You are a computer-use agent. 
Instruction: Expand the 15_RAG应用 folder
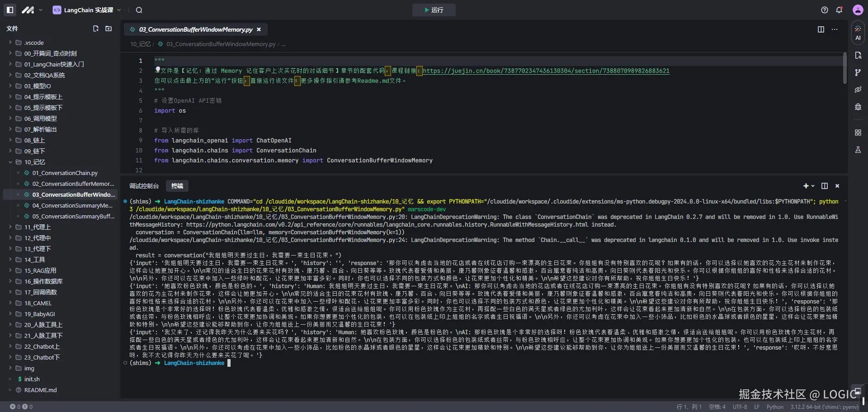pyautogui.click(x=40, y=270)
